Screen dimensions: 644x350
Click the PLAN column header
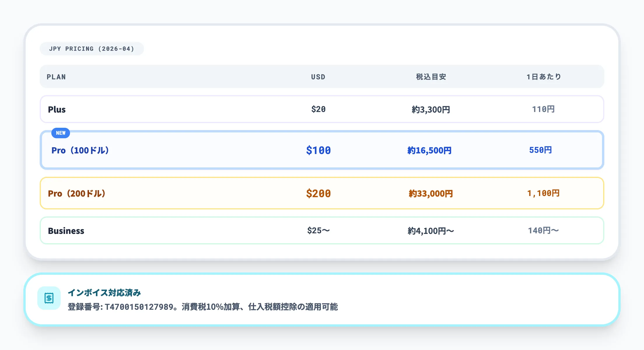pos(56,77)
